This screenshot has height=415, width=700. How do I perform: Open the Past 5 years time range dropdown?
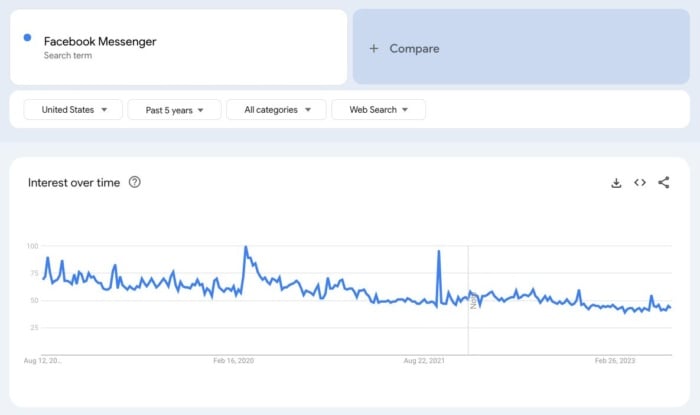click(175, 110)
